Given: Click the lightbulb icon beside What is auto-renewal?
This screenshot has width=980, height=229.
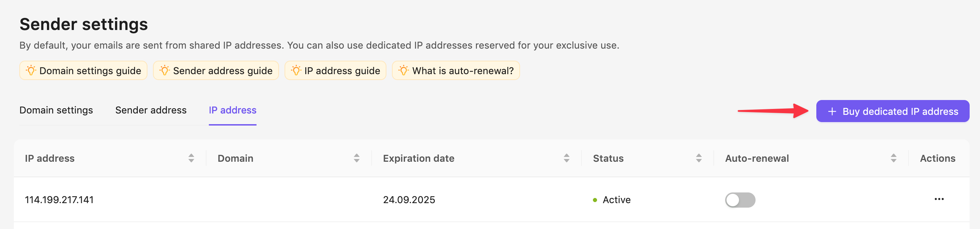Looking at the screenshot, I should pyautogui.click(x=403, y=71).
